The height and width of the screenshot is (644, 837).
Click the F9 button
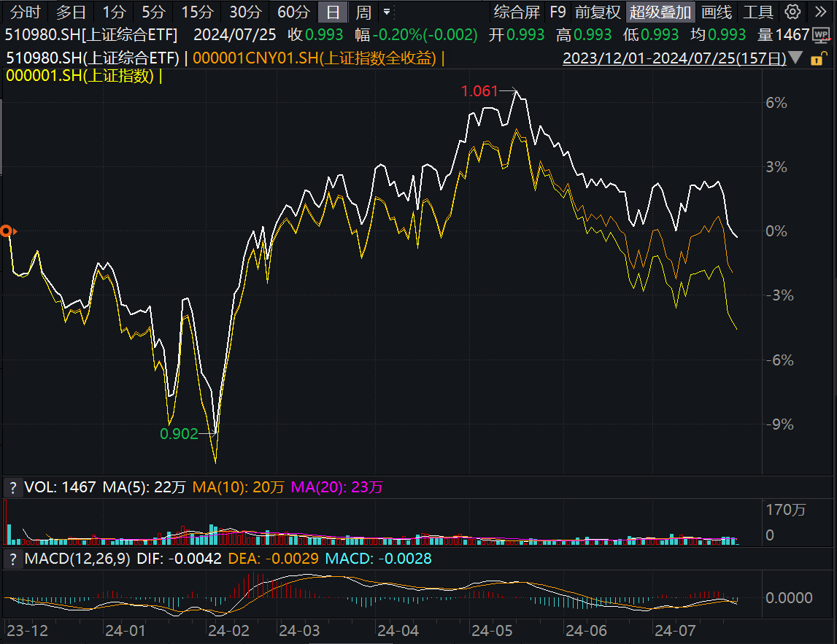tap(558, 12)
